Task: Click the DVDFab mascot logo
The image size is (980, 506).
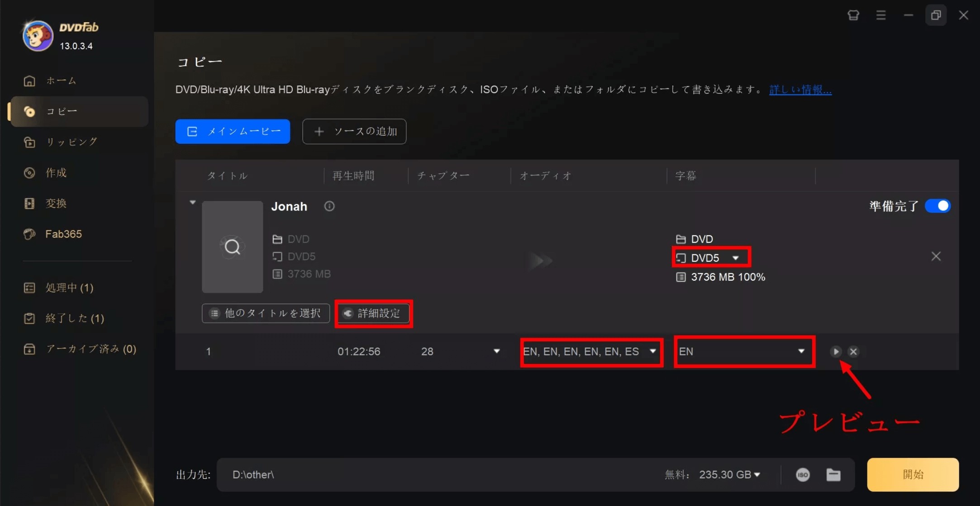Action: 38,36
